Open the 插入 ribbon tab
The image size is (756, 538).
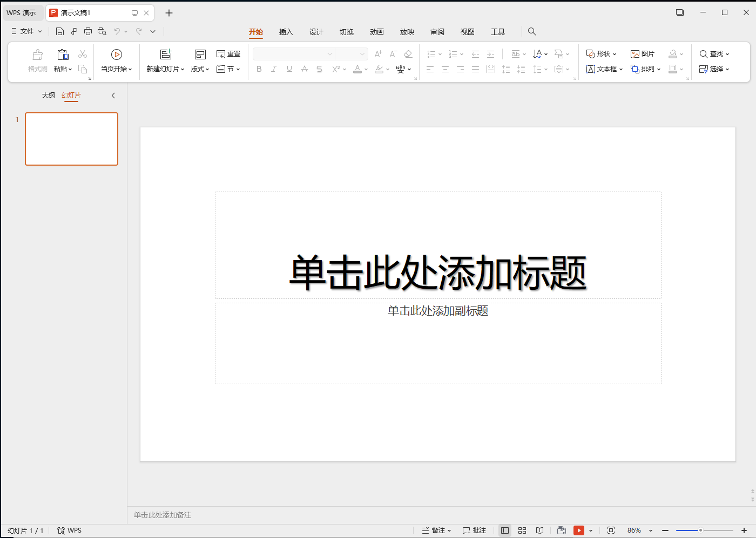(286, 32)
